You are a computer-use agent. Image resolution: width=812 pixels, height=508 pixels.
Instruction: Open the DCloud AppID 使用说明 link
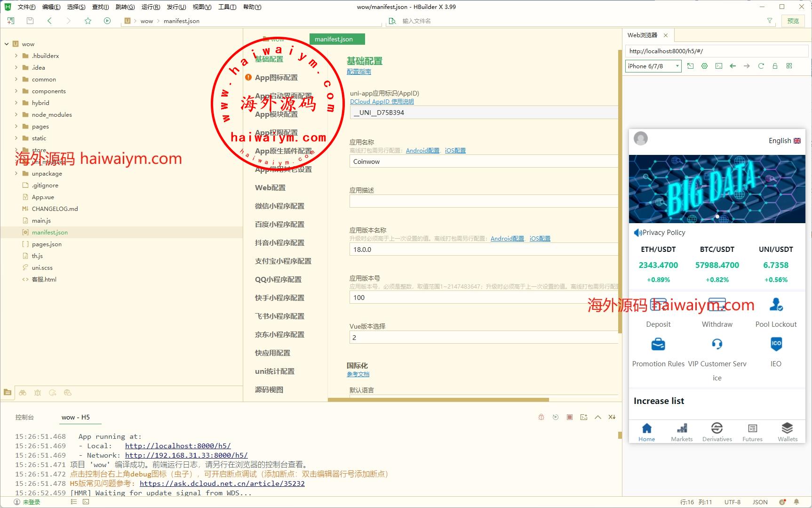pos(382,101)
